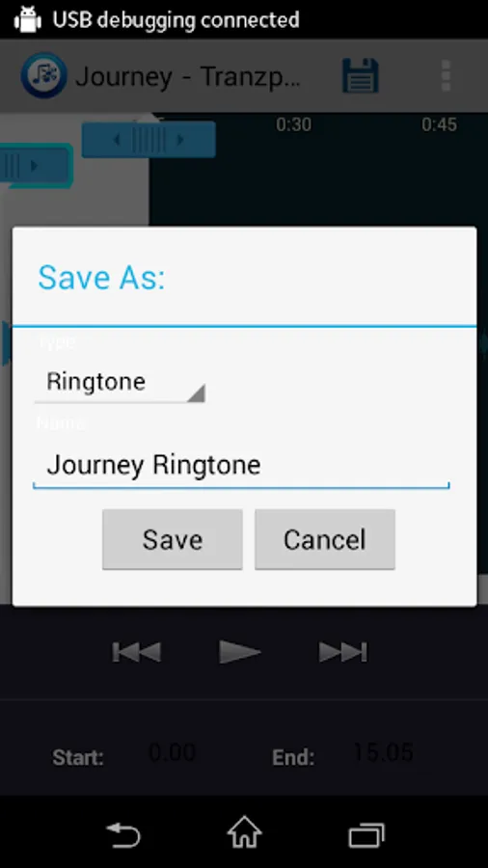
Task: Click the Save button
Action: pos(172,539)
